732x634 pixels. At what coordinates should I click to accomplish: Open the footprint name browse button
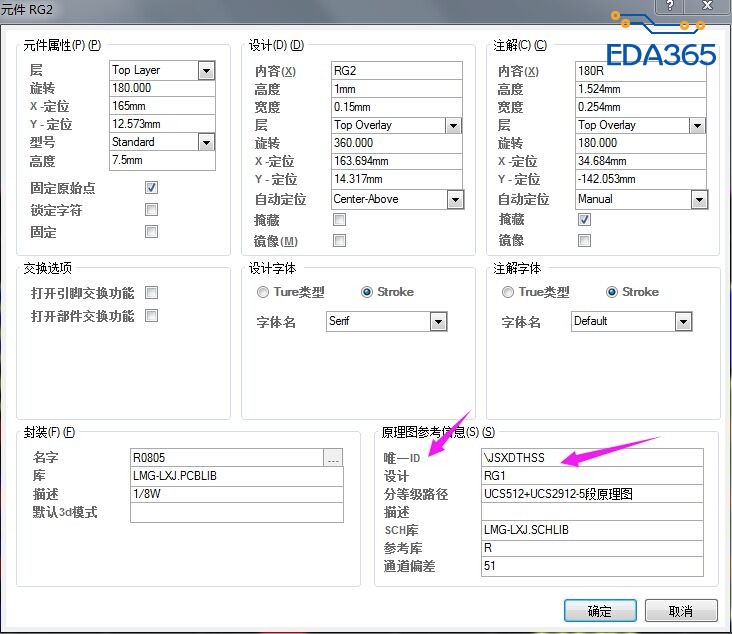tap(333, 458)
